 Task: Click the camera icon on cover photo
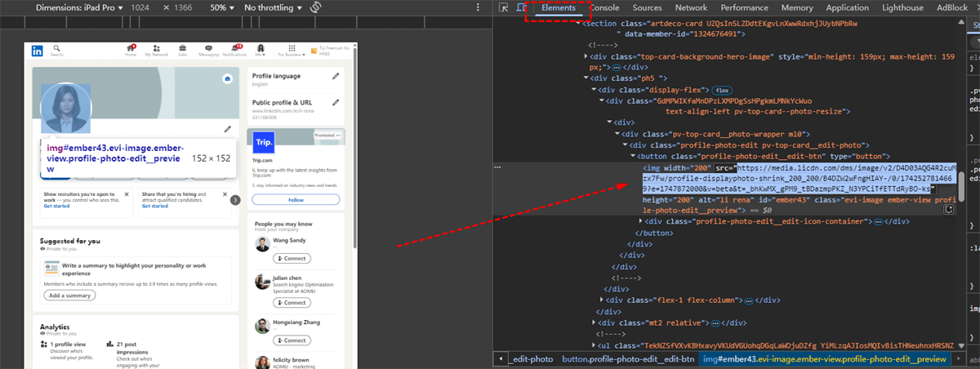pyautogui.click(x=226, y=79)
